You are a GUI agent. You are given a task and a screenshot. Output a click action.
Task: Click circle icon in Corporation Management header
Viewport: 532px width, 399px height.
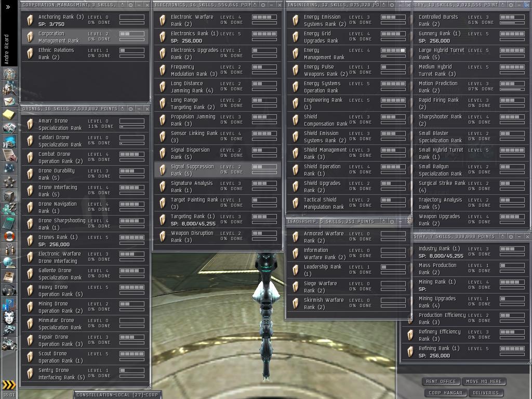coord(130,5)
